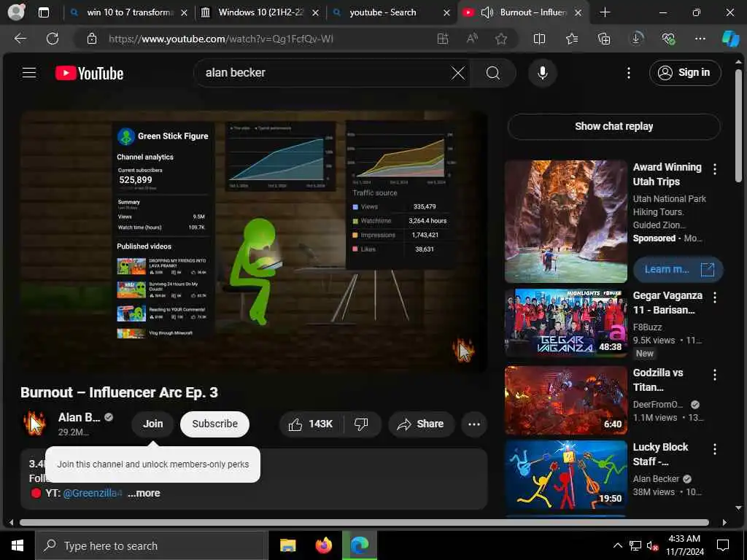Image resolution: width=747 pixels, height=560 pixels.
Task: Like the video with 143K likes
Action: point(311,424)
